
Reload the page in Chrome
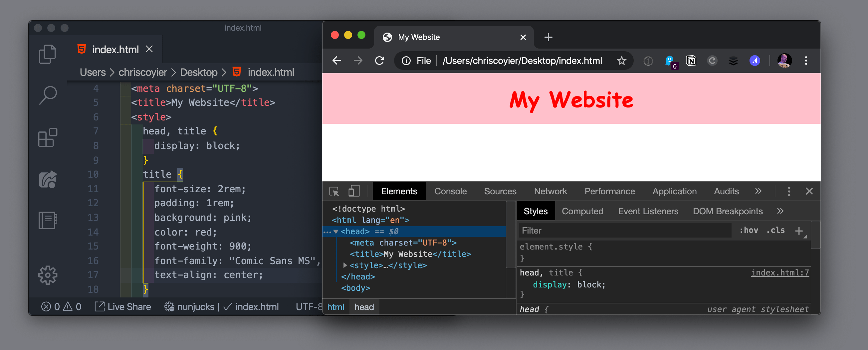380,61
